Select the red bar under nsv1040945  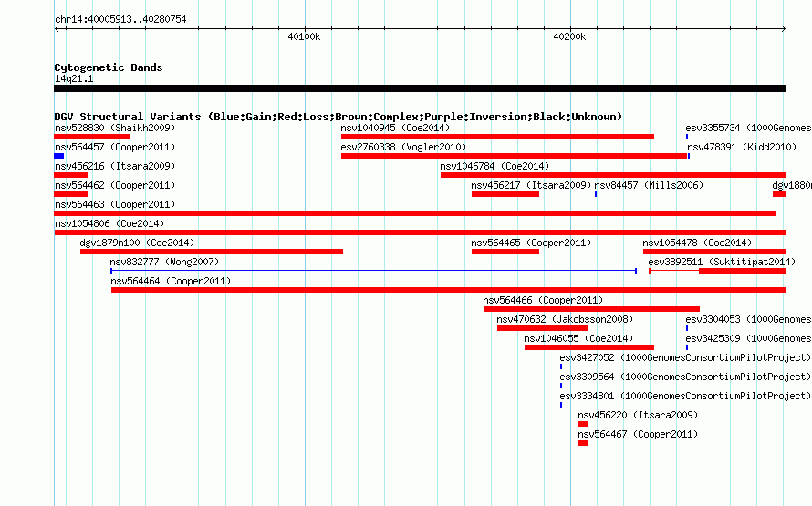497,137
